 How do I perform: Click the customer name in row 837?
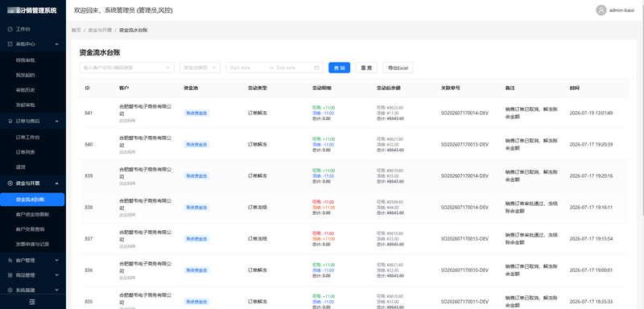point(145,236)
